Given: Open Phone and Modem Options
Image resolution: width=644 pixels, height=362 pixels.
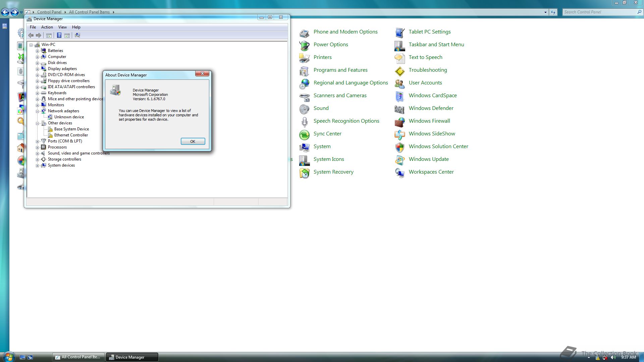Looking at the screenshot, I should click(x=345, y=32).
